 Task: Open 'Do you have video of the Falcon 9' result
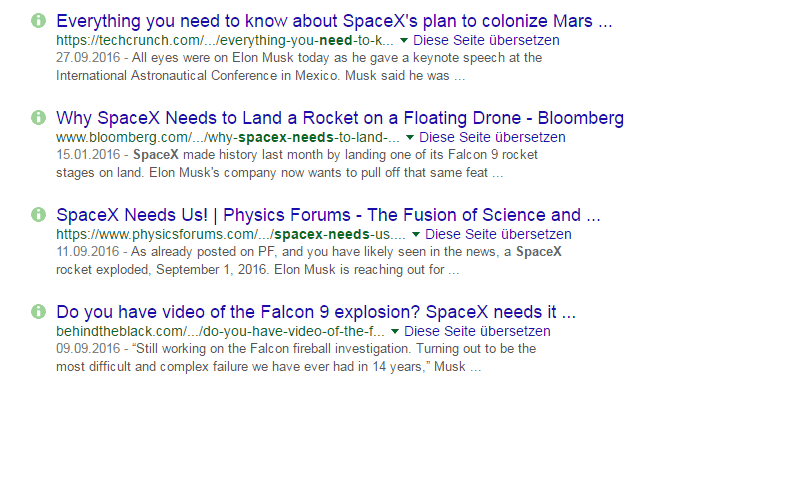click(x=316, y=312)
